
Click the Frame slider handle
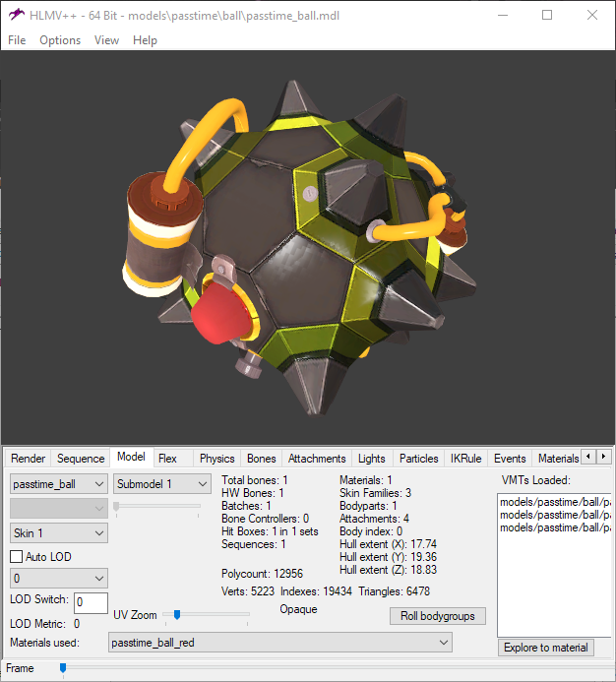coord(63,668)
